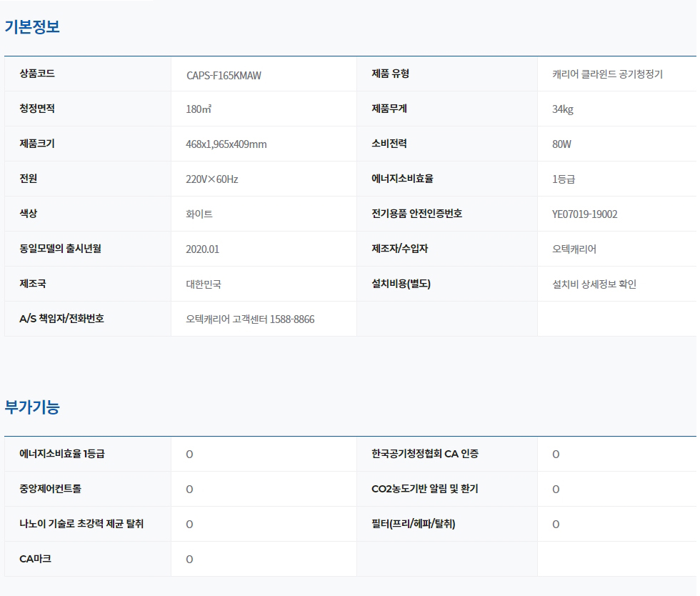Click the 220V×60Hz power value

211,179
